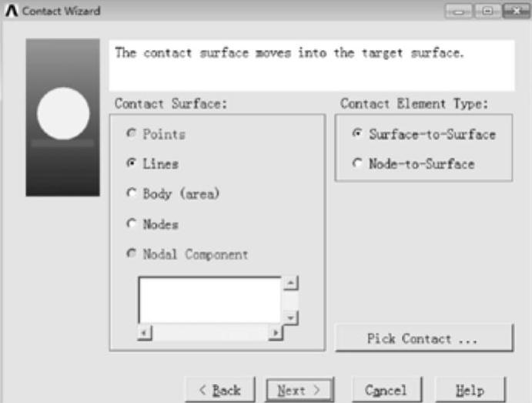Open Help for the Contact Wizard

tap(470, 390)
